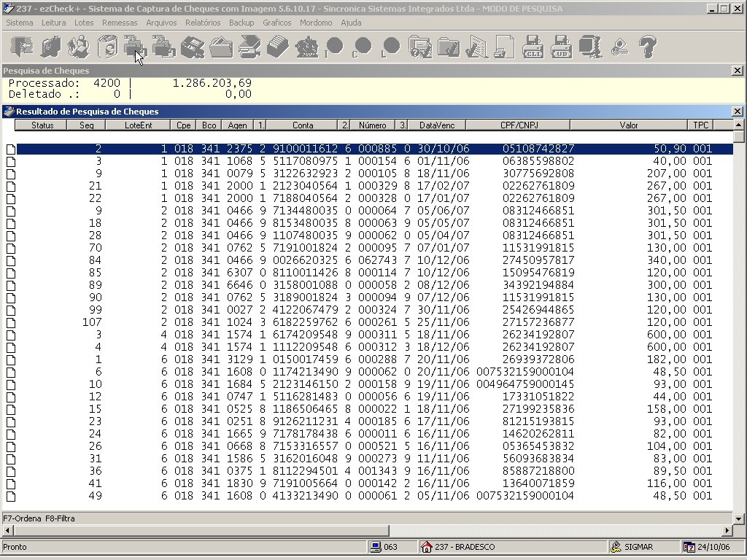
Task: Click the round toolbar icon marked L
Action: coord(391,47)
